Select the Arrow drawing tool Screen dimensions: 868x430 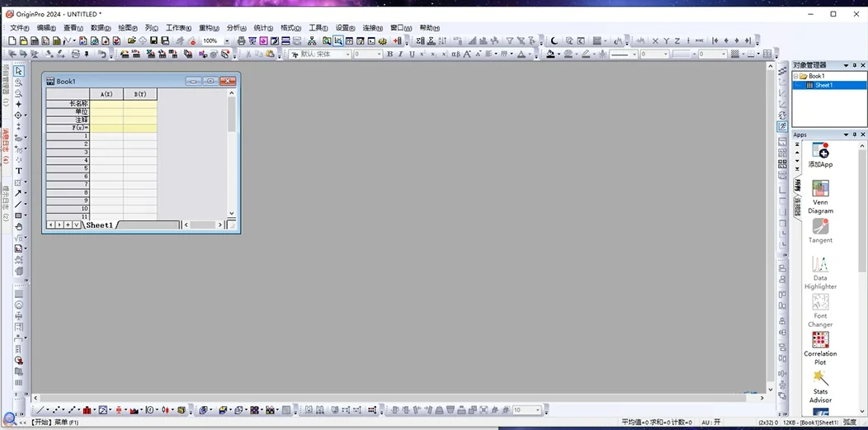click(x=18, y=193)
